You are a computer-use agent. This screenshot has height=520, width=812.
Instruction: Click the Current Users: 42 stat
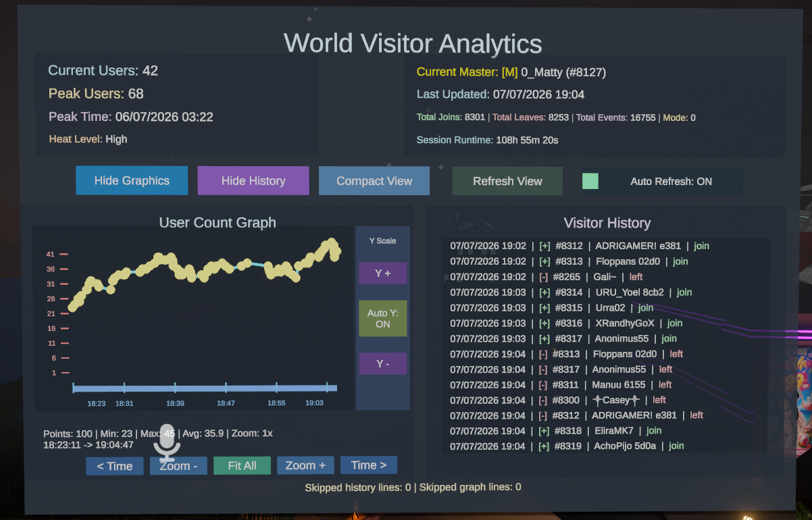(x=103, y=70)
